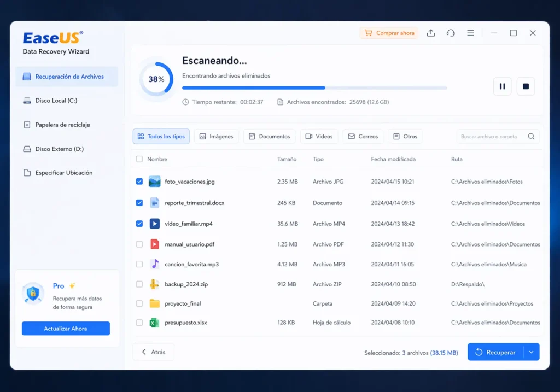The width and height of the screenshot is (560, 392).
Task: Expand the Correos filter category
Action: point(363,136)
